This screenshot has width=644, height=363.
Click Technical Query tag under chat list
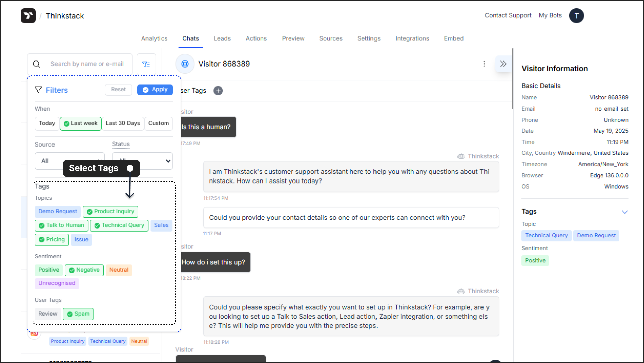[108, 341]
